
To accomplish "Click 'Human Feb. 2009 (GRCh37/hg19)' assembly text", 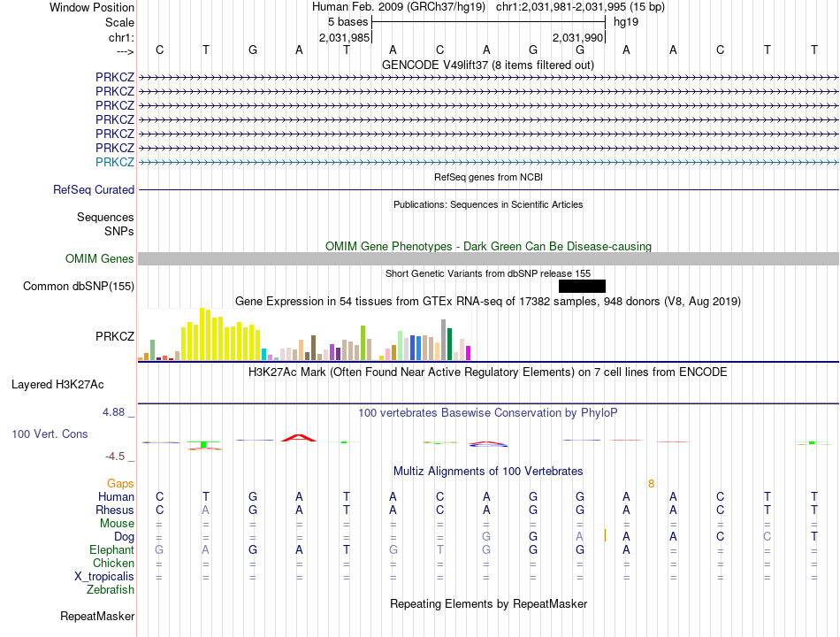I will click(x=399, y=7).
